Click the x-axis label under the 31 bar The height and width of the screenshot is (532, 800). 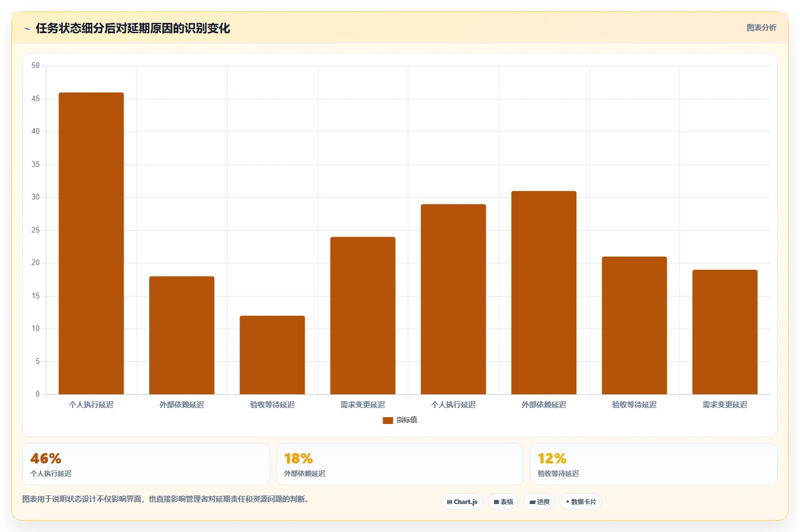pos(544,405)
